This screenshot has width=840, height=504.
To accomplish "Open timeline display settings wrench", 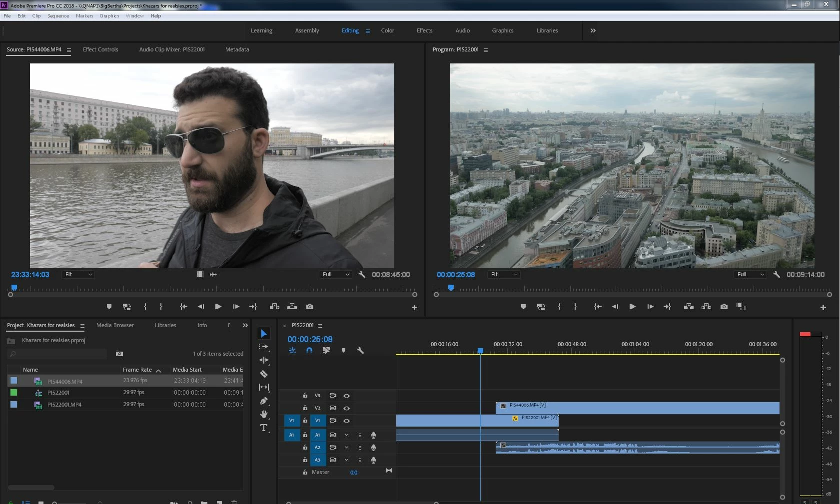I will (360, 351).
